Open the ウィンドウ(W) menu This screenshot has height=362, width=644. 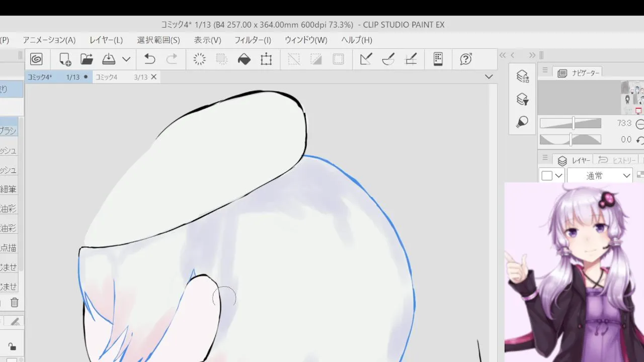pyautogui.click(x=306, y=40)
